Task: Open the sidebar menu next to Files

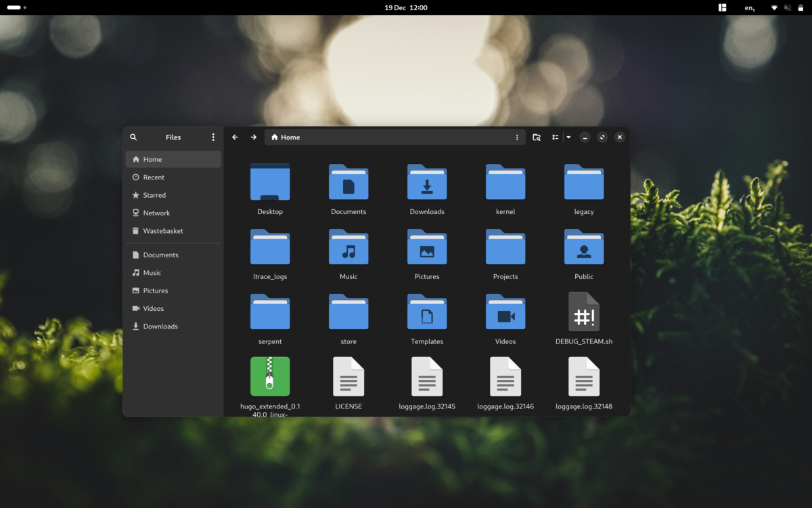Action: [213, 137]
